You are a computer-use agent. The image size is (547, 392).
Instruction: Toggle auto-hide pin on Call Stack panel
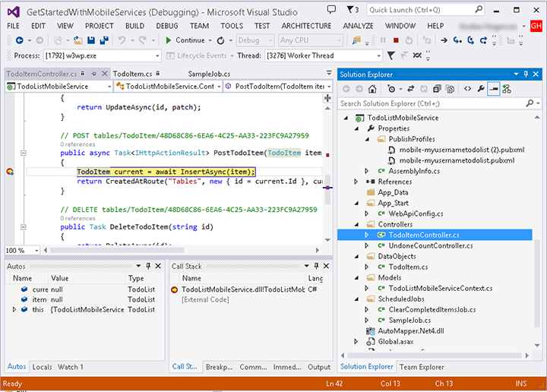pyautogui.click(x=316, y=266)
